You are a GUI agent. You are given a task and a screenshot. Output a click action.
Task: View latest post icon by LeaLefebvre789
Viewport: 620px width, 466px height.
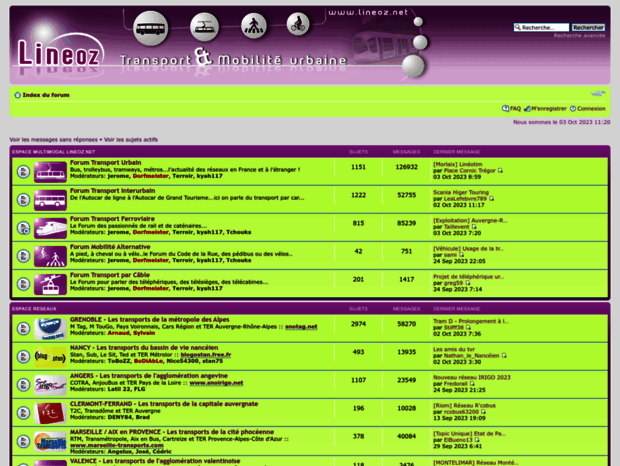[x=491, y=198]
